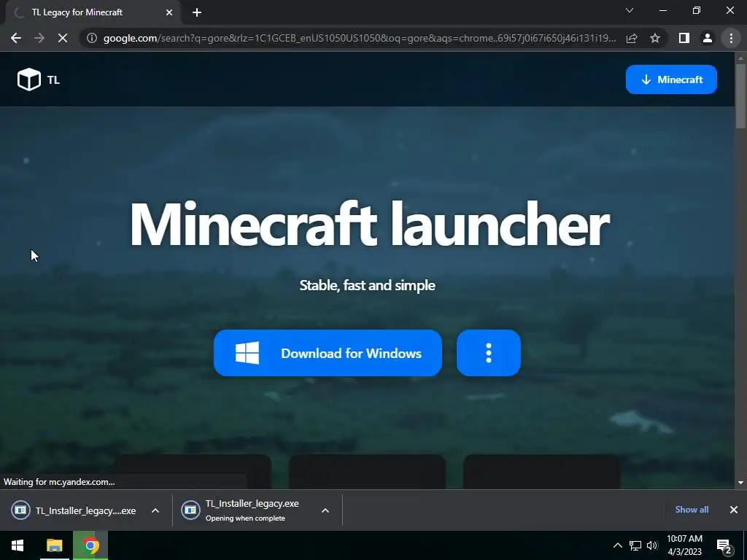Restore down the Chrome window

697,10
